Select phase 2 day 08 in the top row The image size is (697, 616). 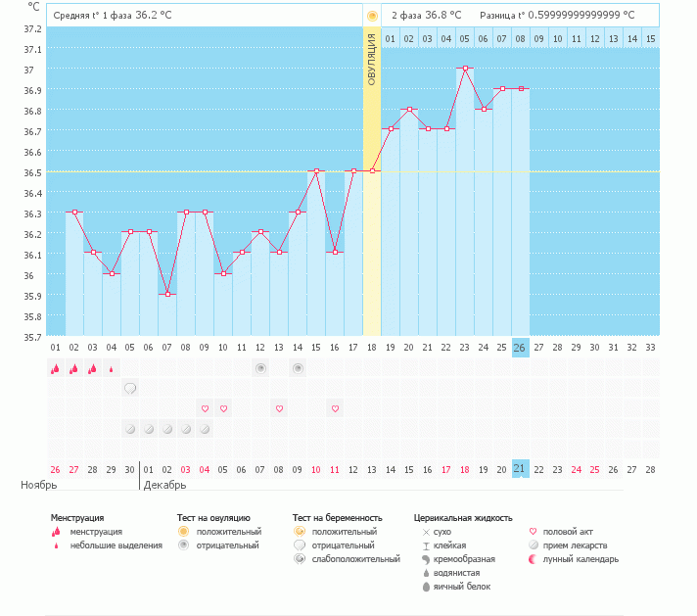tap(520, 38)
